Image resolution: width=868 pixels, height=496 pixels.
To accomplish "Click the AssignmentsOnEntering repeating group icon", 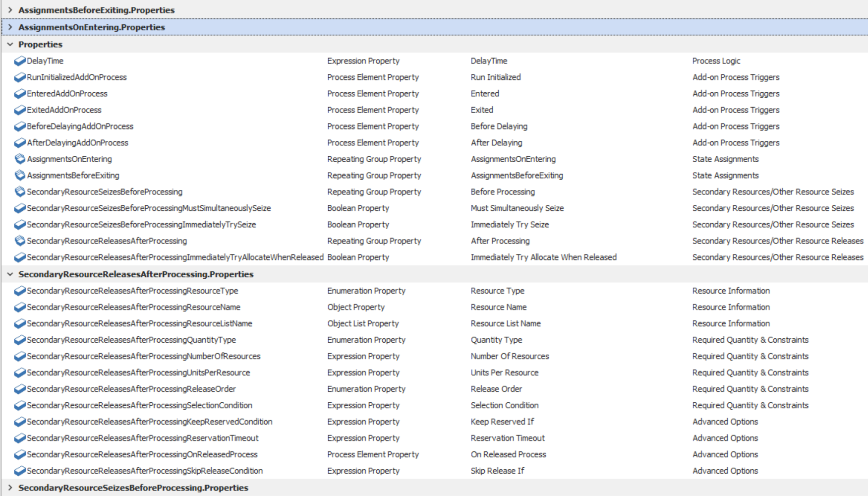I will [x=20, y=159].
